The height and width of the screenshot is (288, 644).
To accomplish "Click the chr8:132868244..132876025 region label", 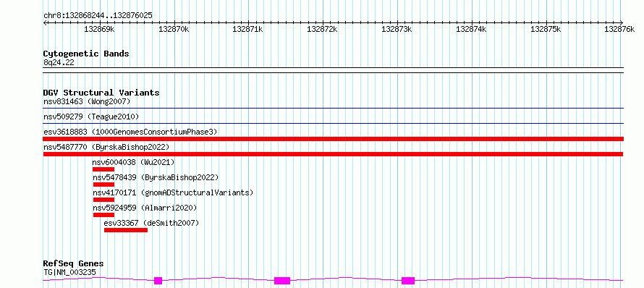I will pyautogui.click(x=98, y=16).
